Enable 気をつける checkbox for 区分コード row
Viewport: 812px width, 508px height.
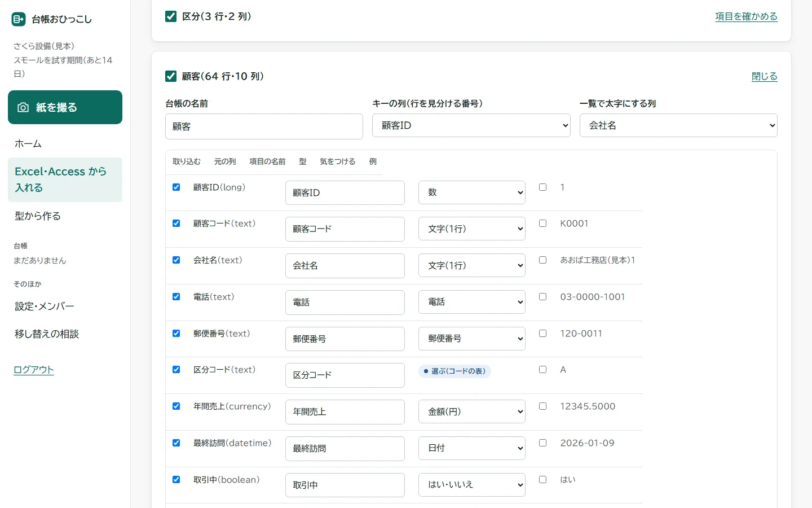pos(542,370)
